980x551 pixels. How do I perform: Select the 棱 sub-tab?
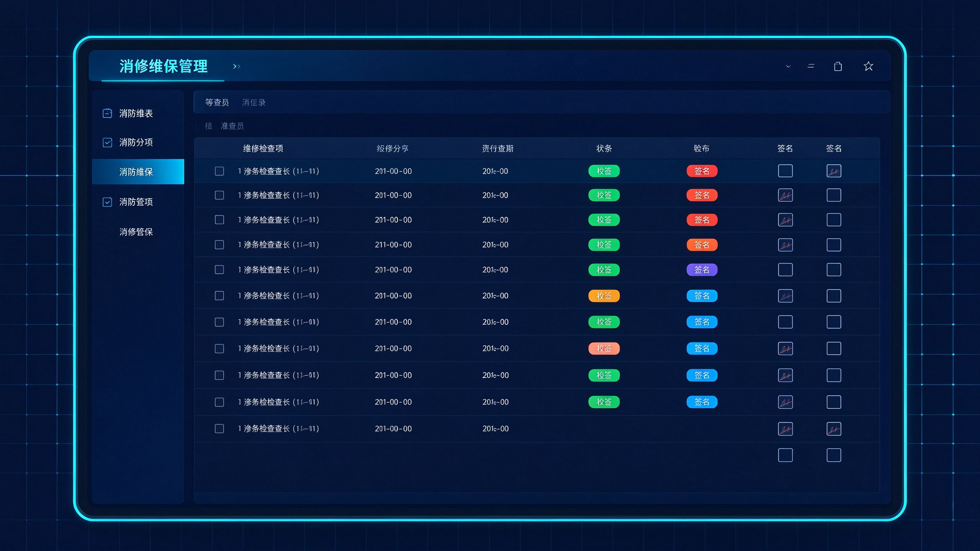click(209, 126)
